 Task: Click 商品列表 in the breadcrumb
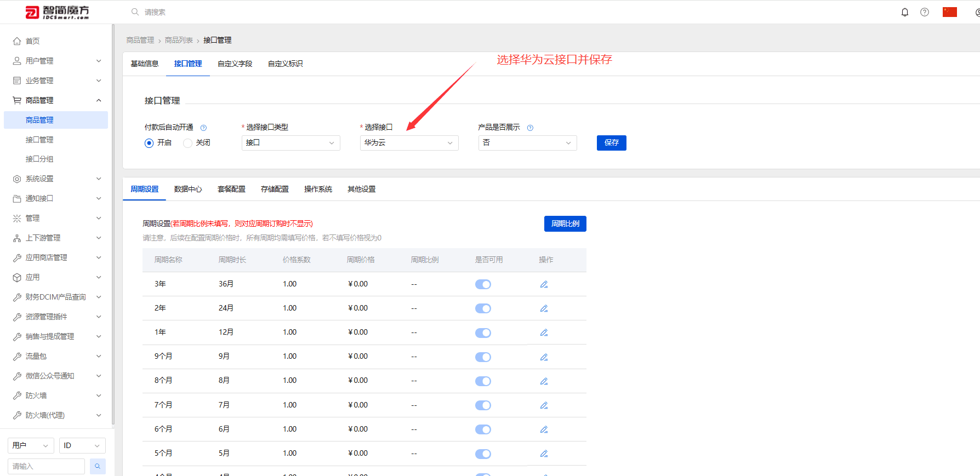(179, 41)
